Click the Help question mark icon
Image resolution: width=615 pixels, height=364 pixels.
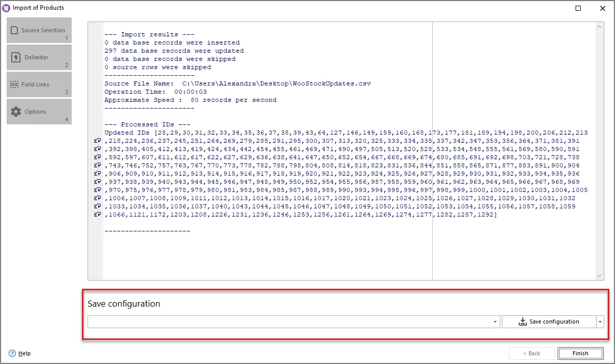[x=12, y=353]
